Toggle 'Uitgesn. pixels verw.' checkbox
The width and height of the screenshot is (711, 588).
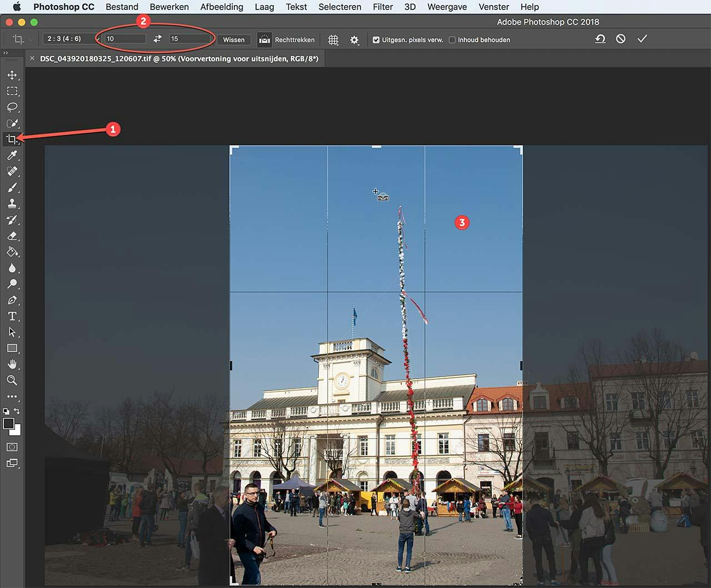[376, 40]
